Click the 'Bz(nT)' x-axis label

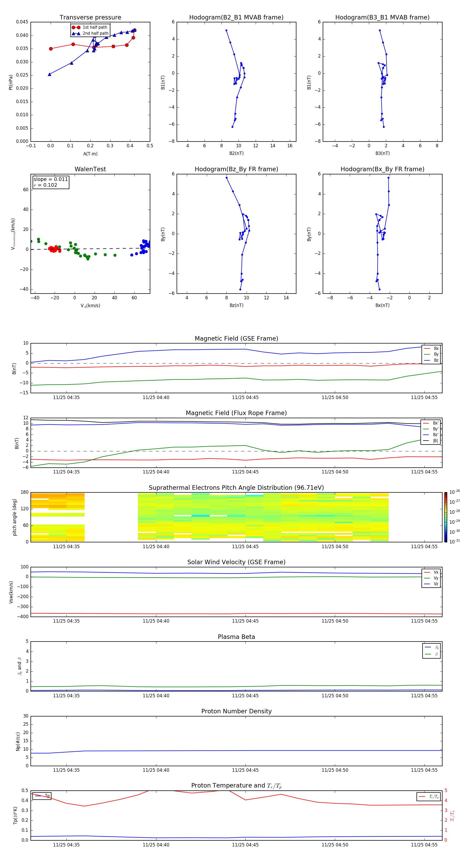236,305
